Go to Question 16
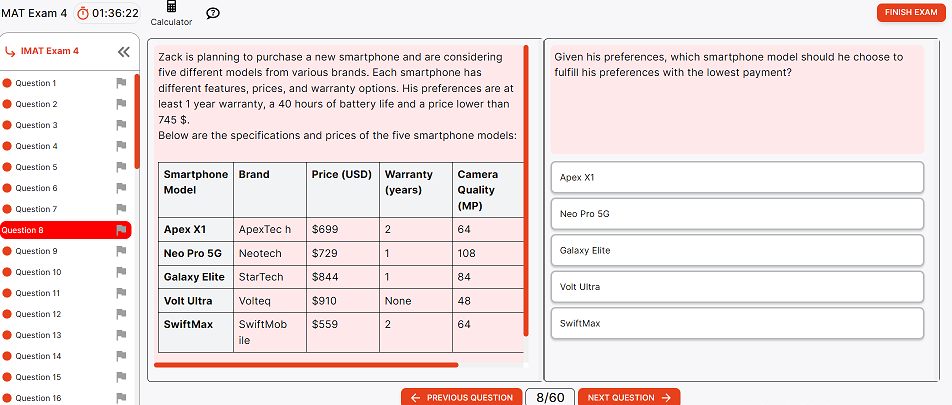The height and width of the screenshot is (405, 952). point(38,398)
